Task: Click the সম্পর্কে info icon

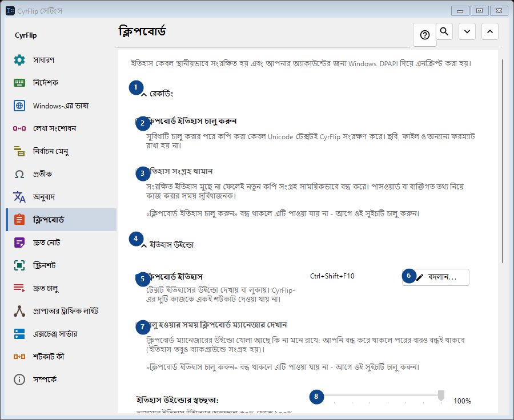Action: [19, 379]
